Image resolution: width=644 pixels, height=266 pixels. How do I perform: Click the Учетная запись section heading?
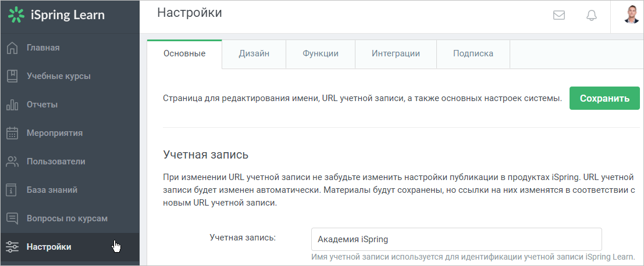tap(206, 155)
